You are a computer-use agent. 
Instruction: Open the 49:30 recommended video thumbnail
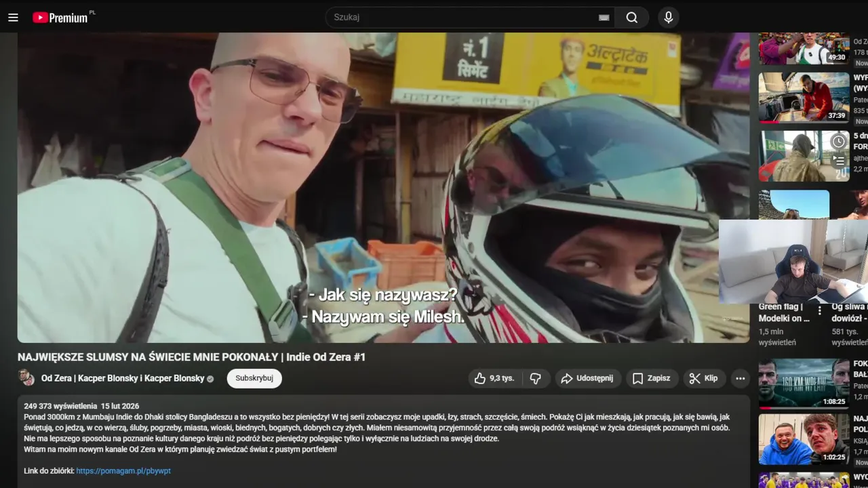(x=804, y=48)
